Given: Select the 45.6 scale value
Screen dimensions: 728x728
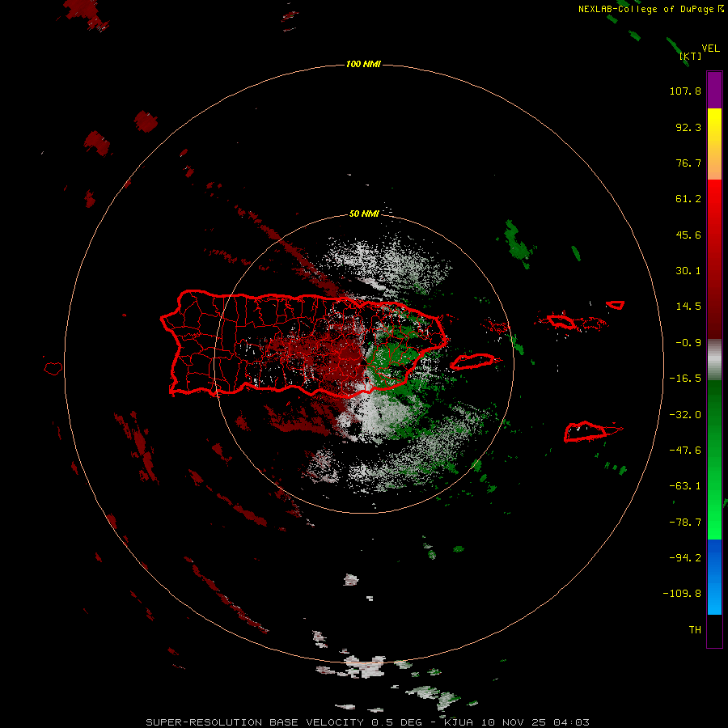Looking at the screenshot, I should click(x=688, y=235).
